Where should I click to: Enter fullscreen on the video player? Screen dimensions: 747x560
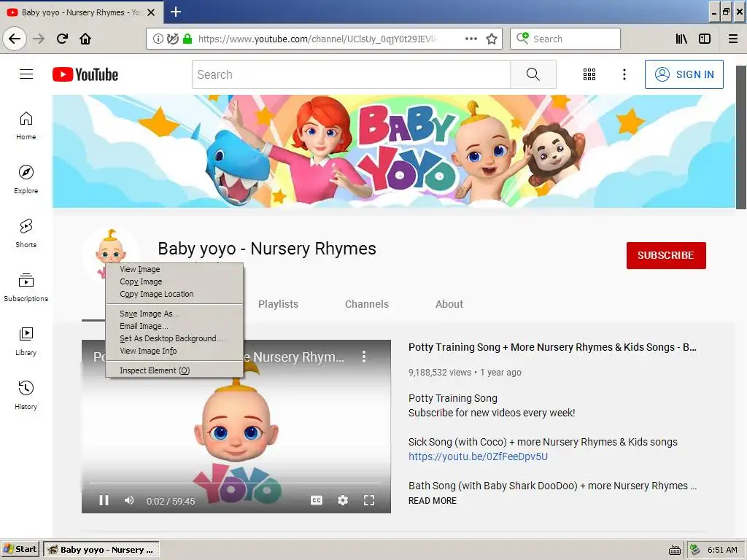click(x=369, y=500)
